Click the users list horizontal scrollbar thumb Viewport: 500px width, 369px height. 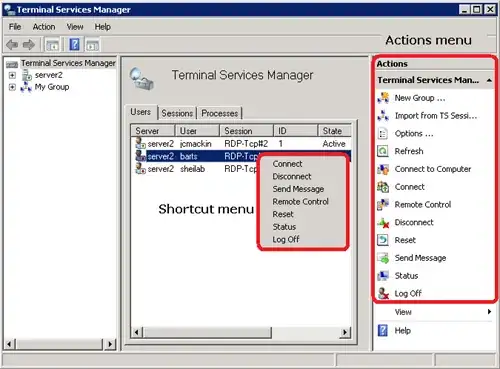tap(207, 332)
